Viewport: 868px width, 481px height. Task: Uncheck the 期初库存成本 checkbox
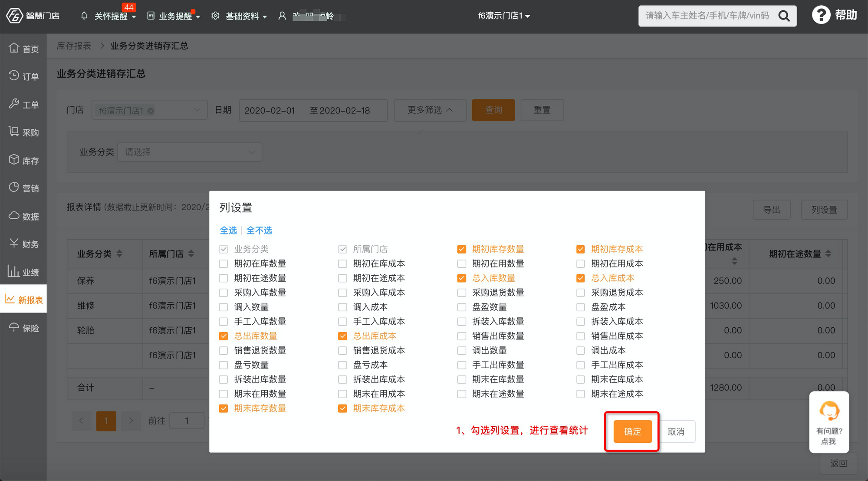click(580, 249)
